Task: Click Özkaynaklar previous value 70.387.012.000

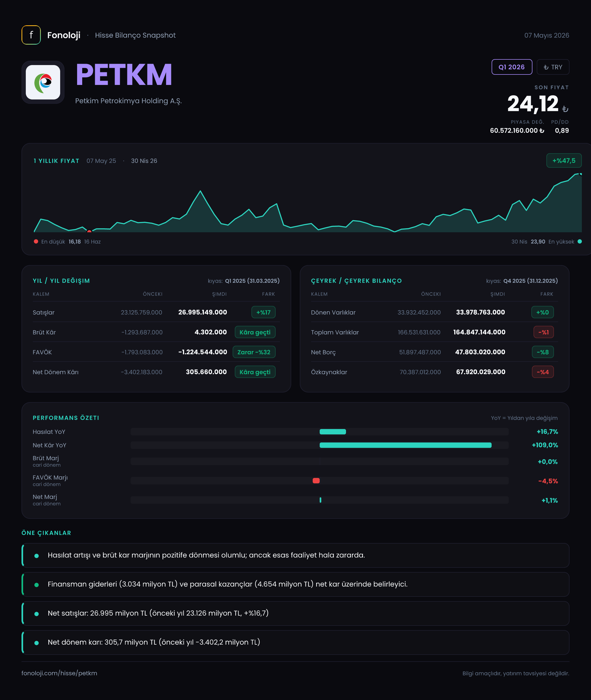Action: point(420,372)
